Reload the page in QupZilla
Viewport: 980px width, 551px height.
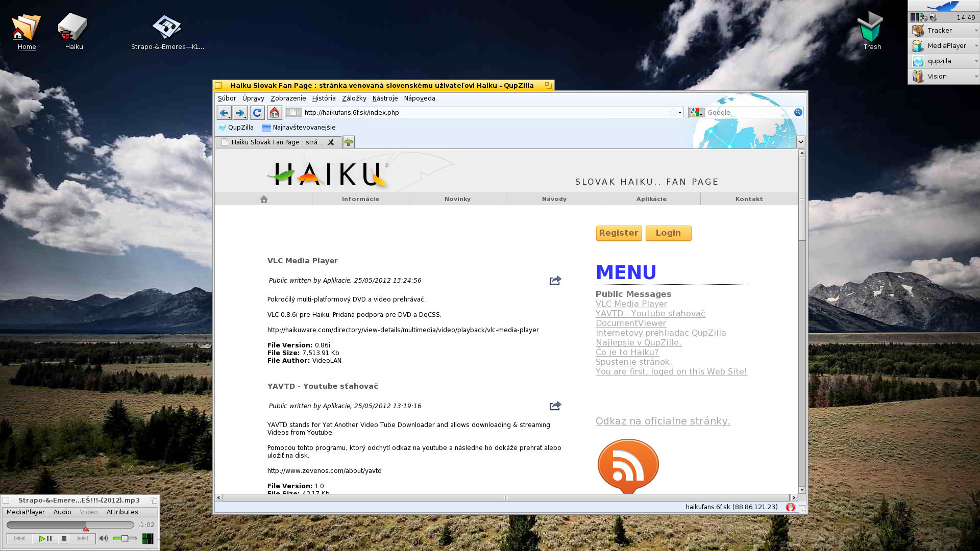tap(257, 113)
